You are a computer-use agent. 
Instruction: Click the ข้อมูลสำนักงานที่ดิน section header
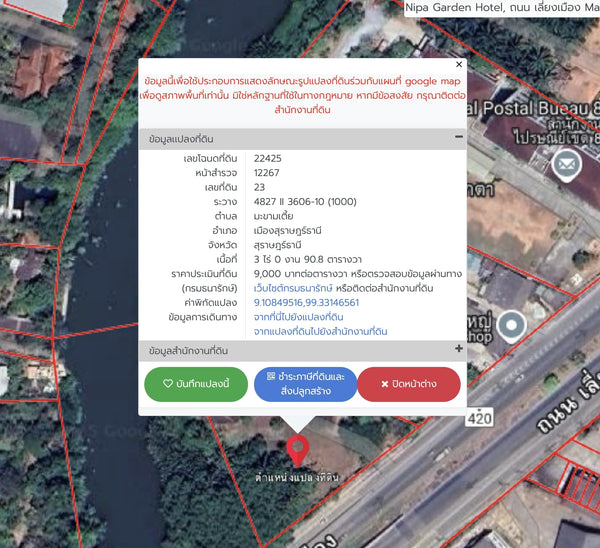[302, 351]
